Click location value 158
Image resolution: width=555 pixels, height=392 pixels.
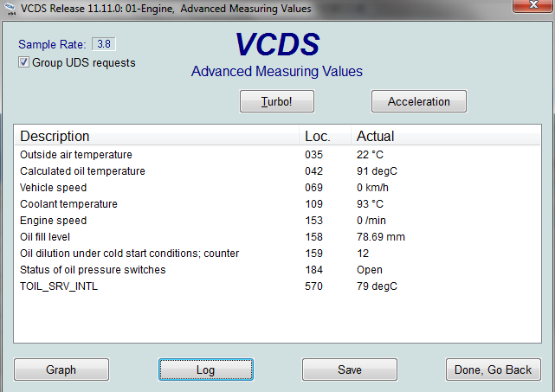[314, 237]
